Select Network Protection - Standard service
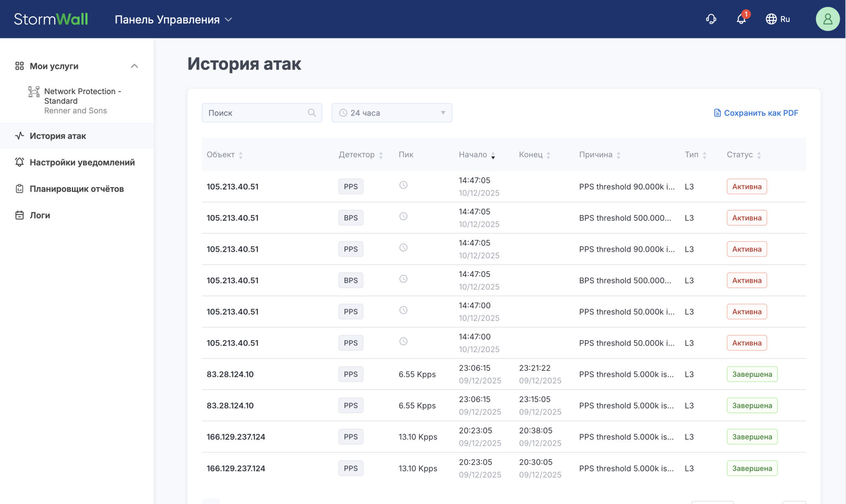 82,96
